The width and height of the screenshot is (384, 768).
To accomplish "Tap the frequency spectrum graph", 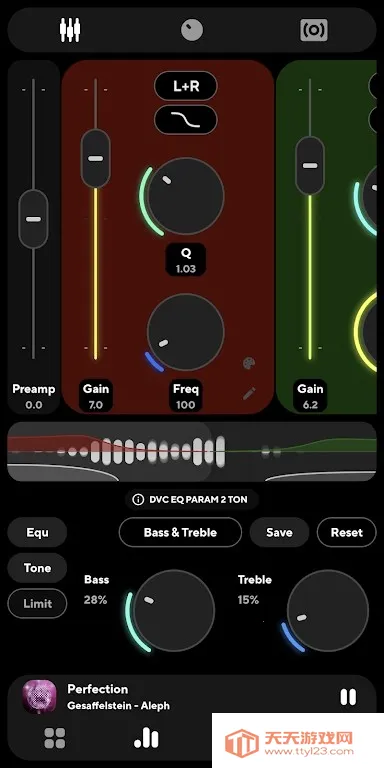I will point(192,452).
